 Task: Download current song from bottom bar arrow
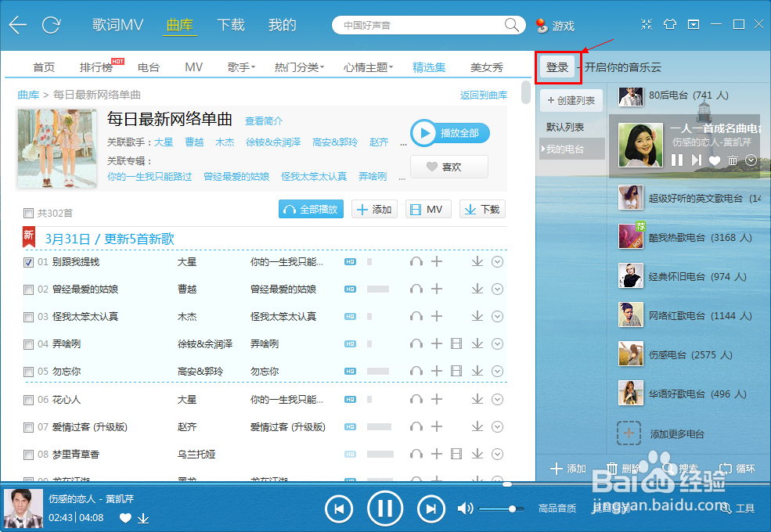pos(143,518)
